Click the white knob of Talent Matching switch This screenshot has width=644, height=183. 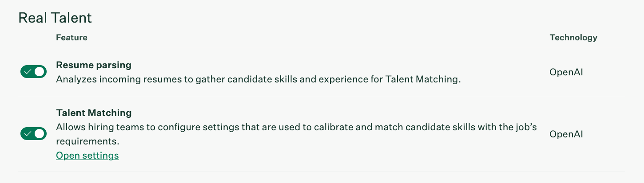(40, 133)
